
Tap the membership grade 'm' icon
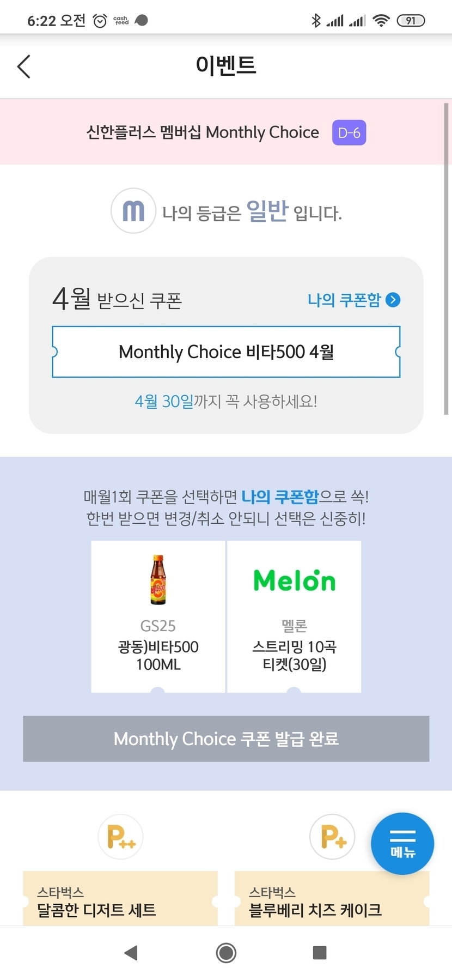coord(133,211)
